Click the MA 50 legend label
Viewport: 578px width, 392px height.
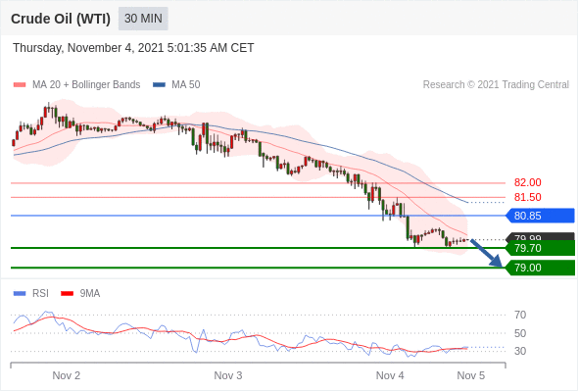(x=186, y=85)
